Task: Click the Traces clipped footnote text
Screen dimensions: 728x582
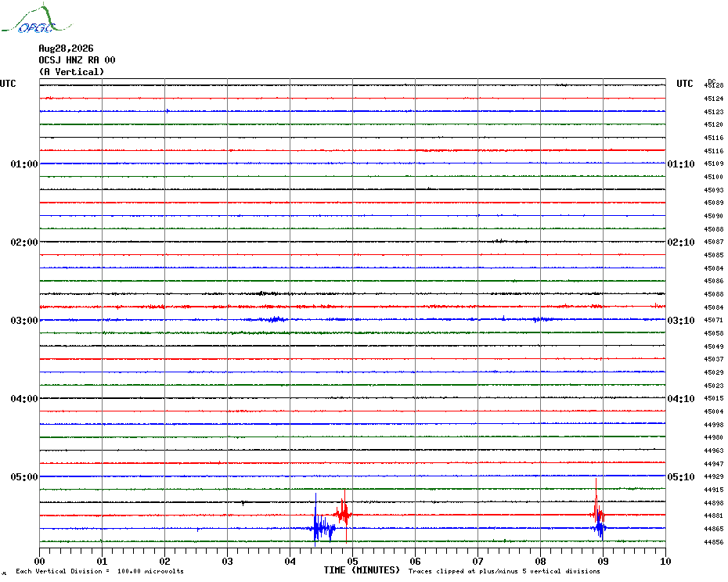Action: pyautogui.click(x=504, y=571)
